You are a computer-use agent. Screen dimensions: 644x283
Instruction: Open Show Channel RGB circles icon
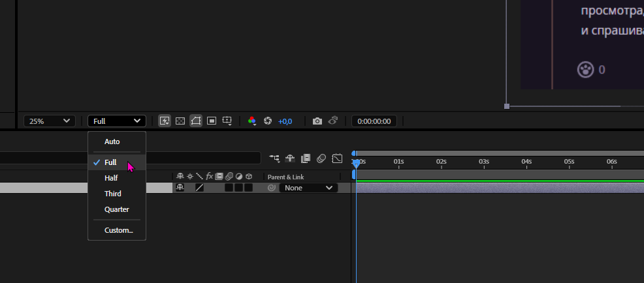(252, 121)
